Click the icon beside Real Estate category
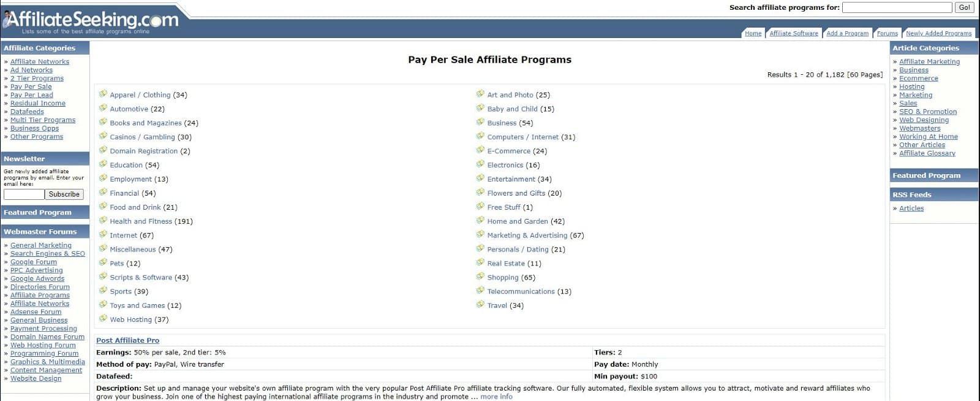This screenshot has width=980, height=401. click(480, 262)
